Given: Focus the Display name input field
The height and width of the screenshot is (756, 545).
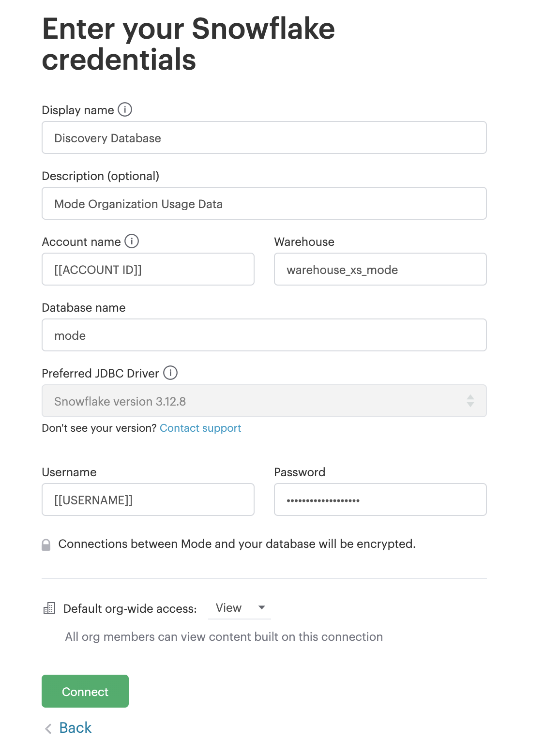Looking at the screenshot, I should 264,137.
